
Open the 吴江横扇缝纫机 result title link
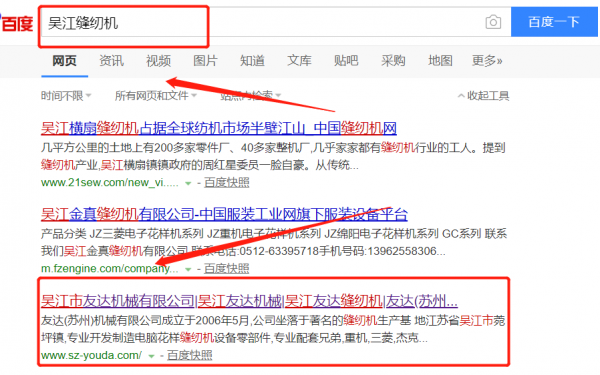pos(218,128)
